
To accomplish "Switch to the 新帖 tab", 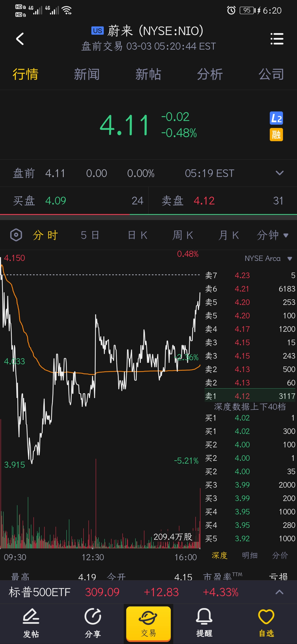I will point(148,74).
